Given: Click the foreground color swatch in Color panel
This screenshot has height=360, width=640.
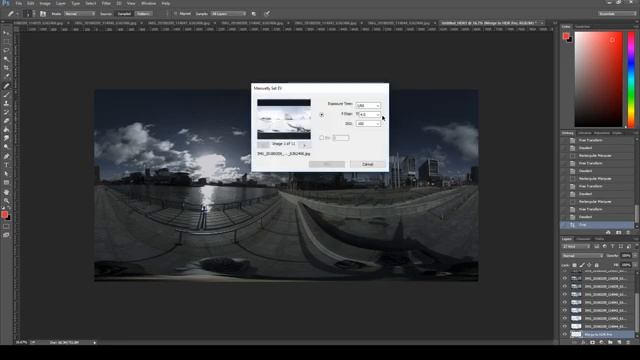Looking at the screenshot, I should coord(566,36).
